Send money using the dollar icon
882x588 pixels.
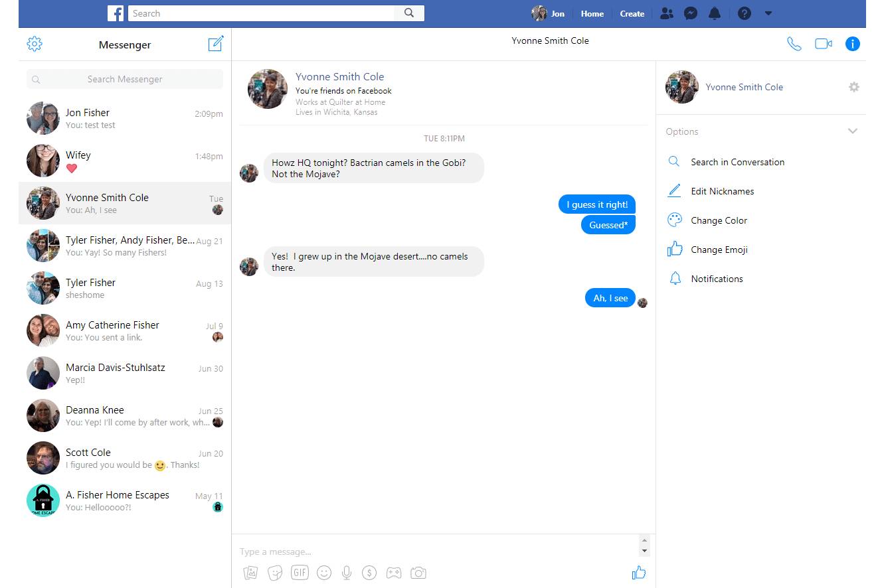pos(369,573)
